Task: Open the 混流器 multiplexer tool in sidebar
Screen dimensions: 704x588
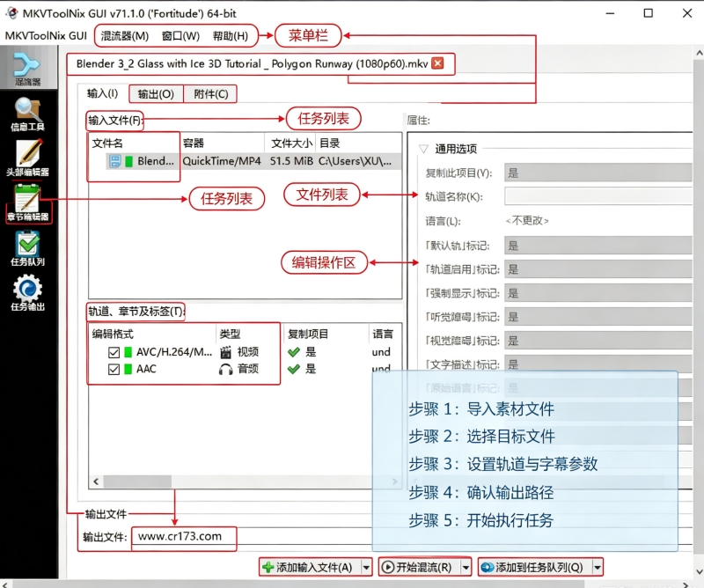Action: [x=28, y=69]
